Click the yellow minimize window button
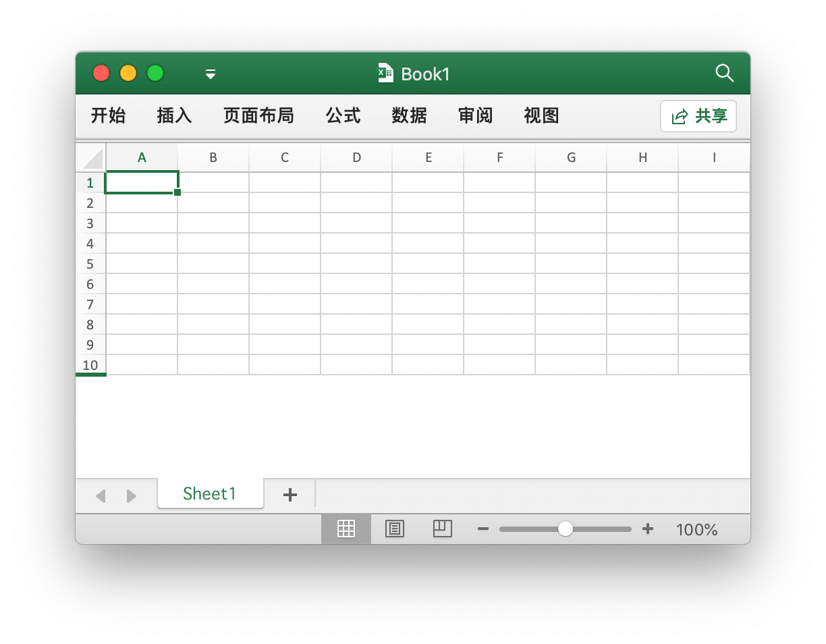 point(128,73)
